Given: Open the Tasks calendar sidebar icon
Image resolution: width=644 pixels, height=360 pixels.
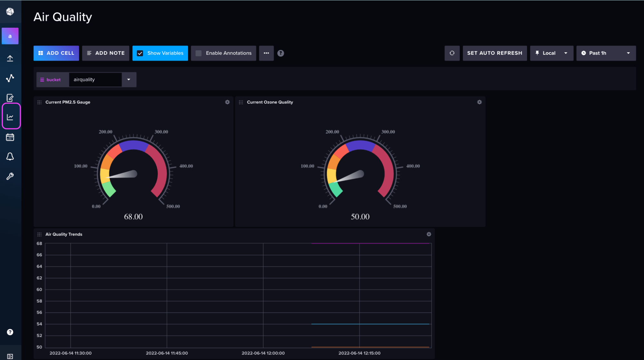Looking at the screenshot, I should pyautogui.click(x=10, y=137).
